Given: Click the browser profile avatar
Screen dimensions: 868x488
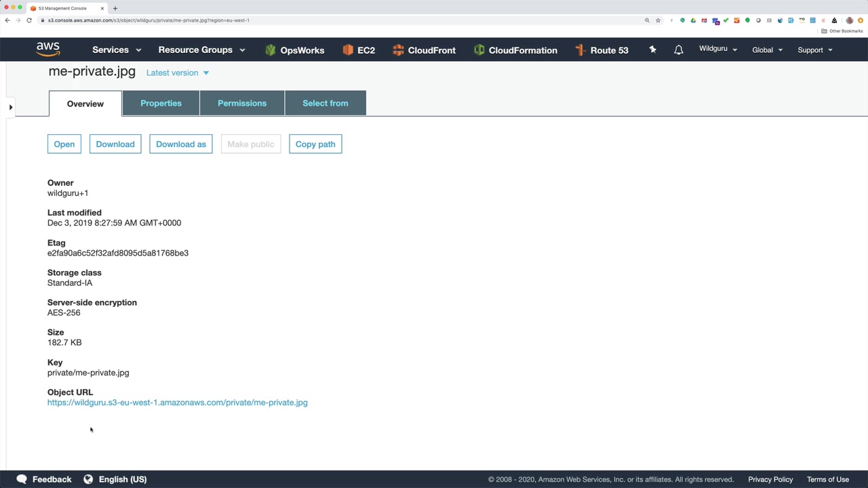Looking at the screenshot, I should point(849,20).
